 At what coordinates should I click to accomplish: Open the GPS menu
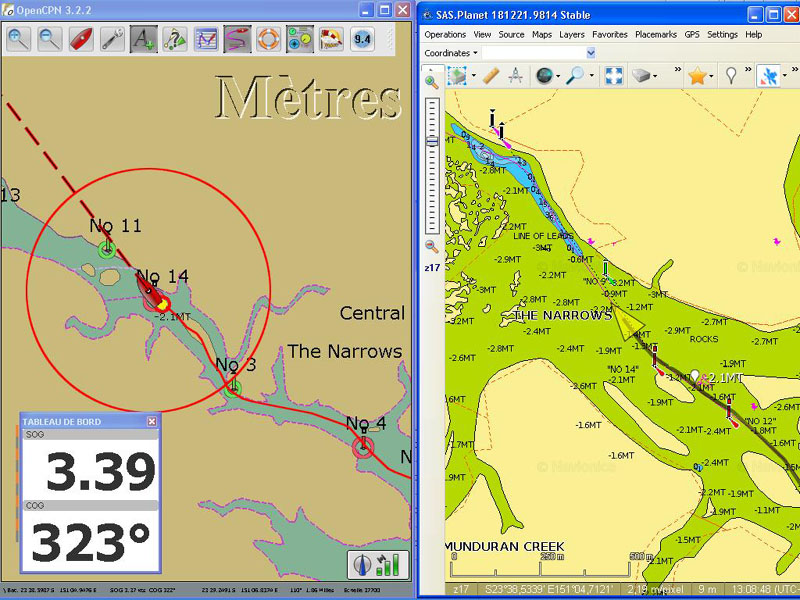pyautogui.click(x=692, y=35)
